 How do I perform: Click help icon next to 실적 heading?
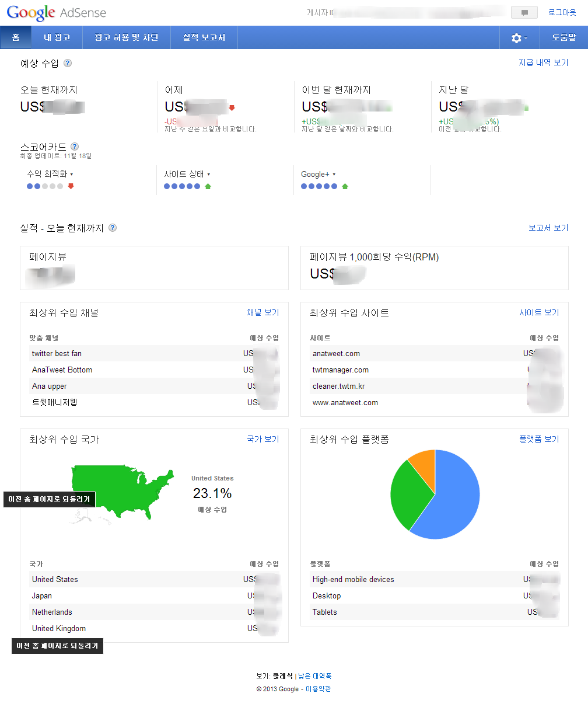113,228
